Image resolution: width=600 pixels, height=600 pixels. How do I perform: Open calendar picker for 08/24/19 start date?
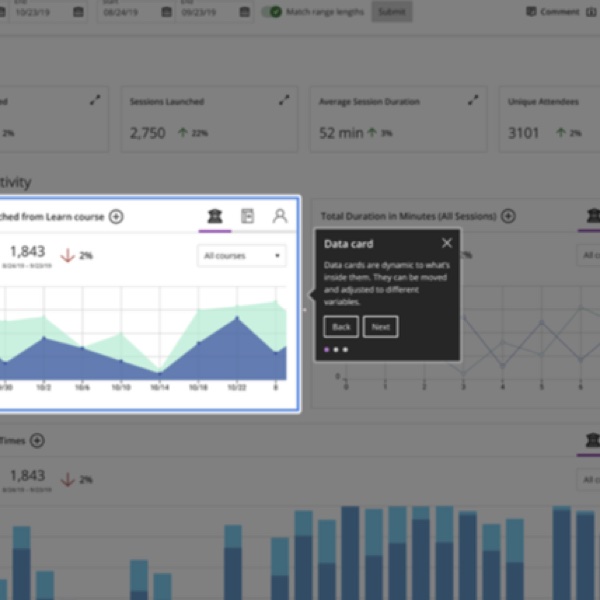(166, 12)
